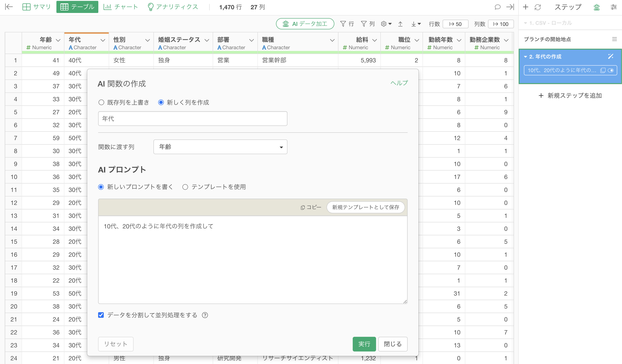Viewport: 622px width, 364px height.
Task: Click the magic wand icon on step 2
Action: coord(611,57)
